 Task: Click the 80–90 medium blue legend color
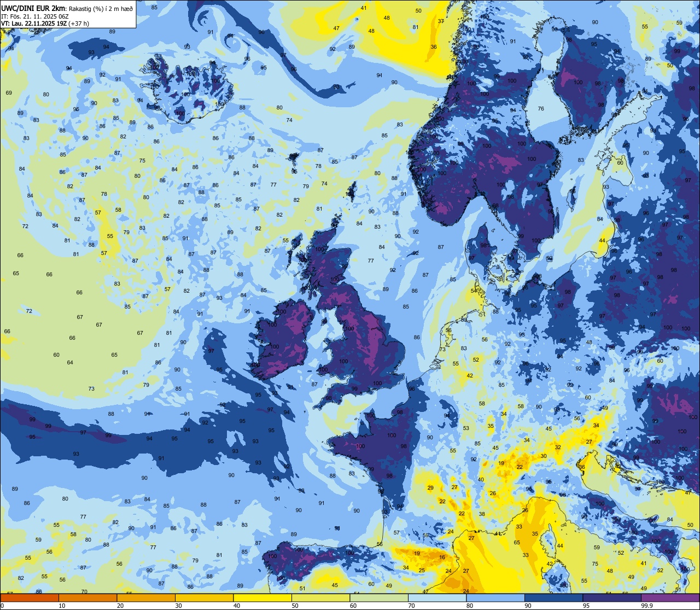[x=495, y=598]
